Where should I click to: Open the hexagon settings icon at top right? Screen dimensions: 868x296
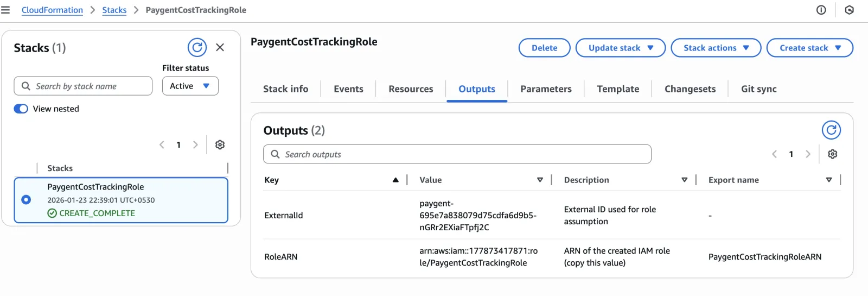point(850,10)
